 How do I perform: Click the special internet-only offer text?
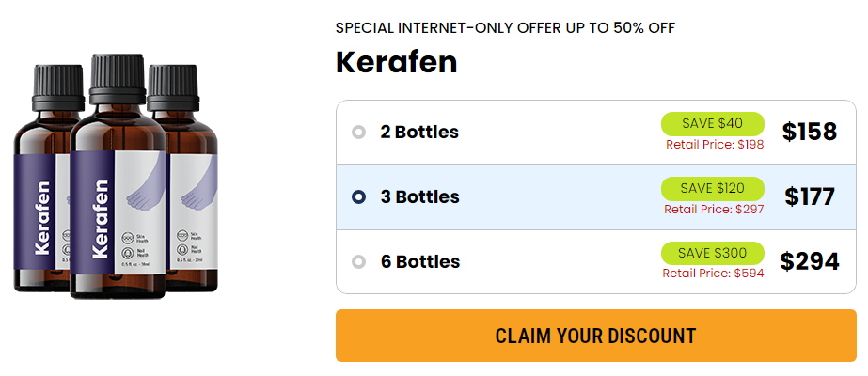pyautogui.click(x=505, y=27)
